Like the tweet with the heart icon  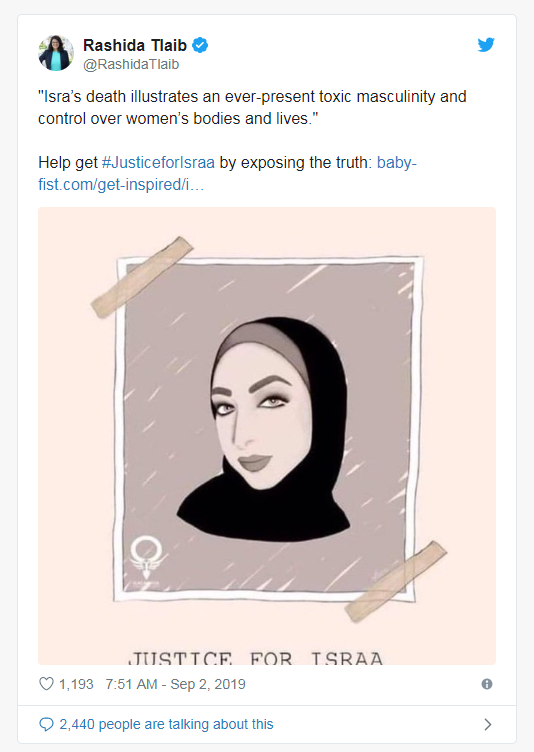(x=46, y=684)
